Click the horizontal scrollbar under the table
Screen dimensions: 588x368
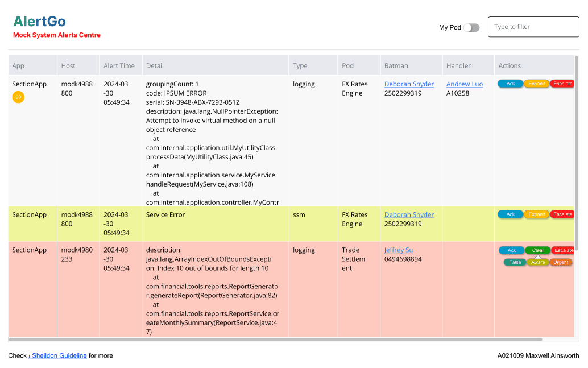[276, 340]
